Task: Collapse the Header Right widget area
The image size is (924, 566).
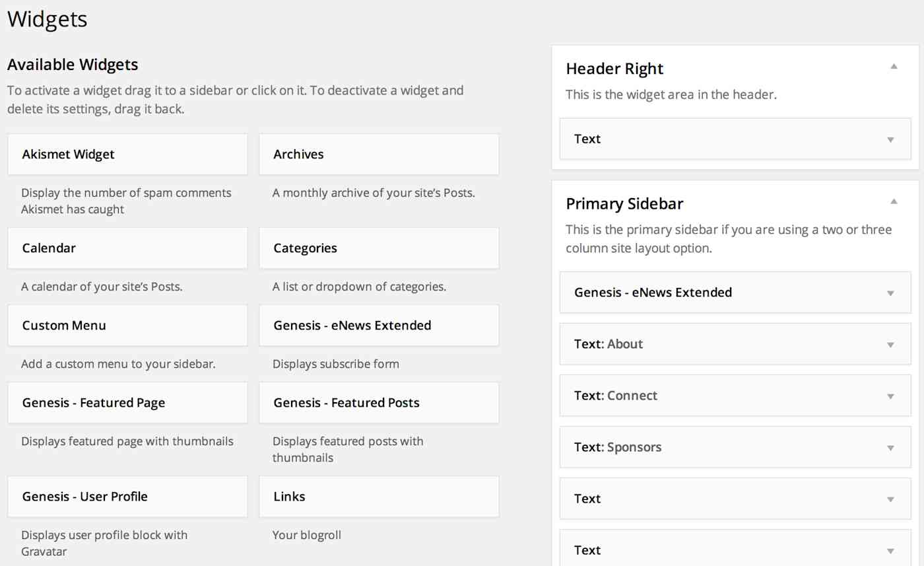Action: 894,66
